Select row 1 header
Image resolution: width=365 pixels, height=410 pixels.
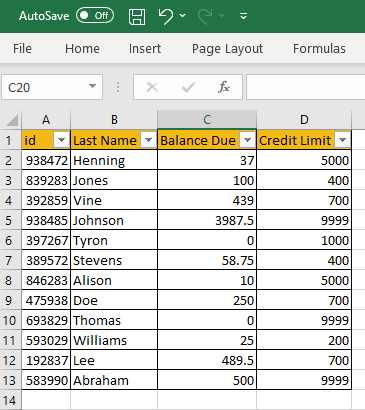tap(10, 140)
